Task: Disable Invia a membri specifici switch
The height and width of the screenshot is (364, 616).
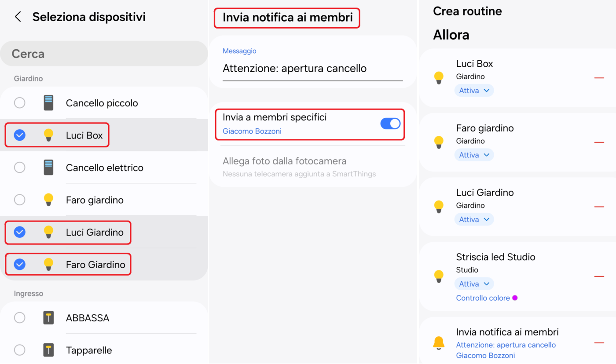Action: [x=390, y=124]
